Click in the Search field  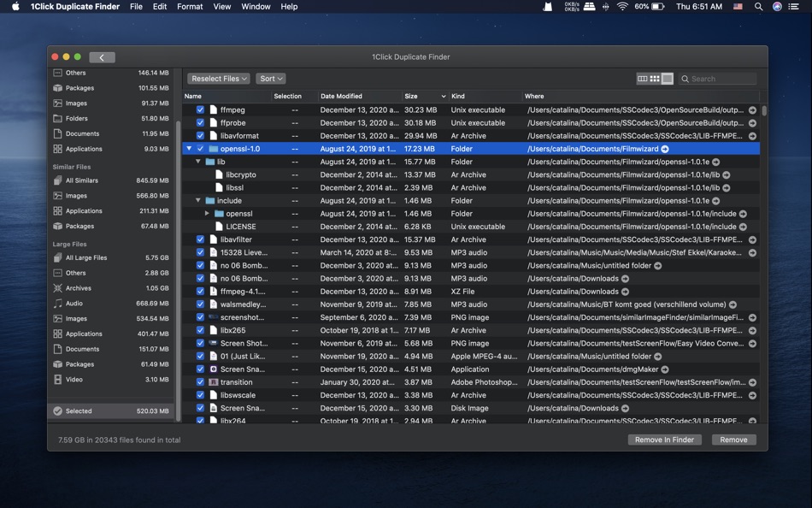point(718,79)
